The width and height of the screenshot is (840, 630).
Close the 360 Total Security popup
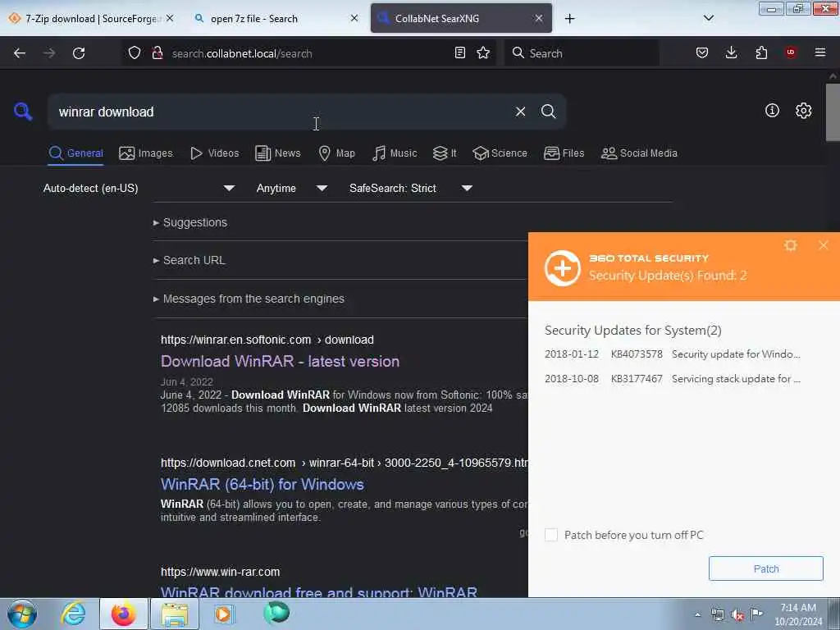click(824, 245)
